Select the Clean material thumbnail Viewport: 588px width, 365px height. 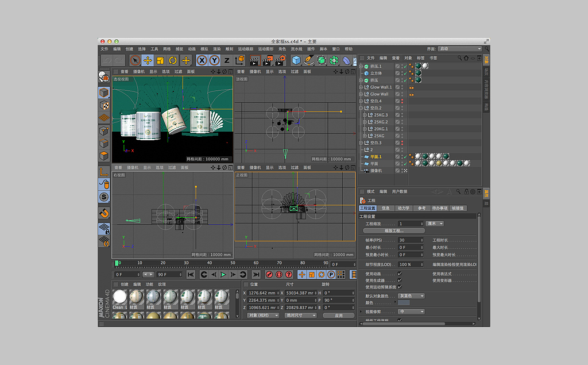click(x=119, y=297)
